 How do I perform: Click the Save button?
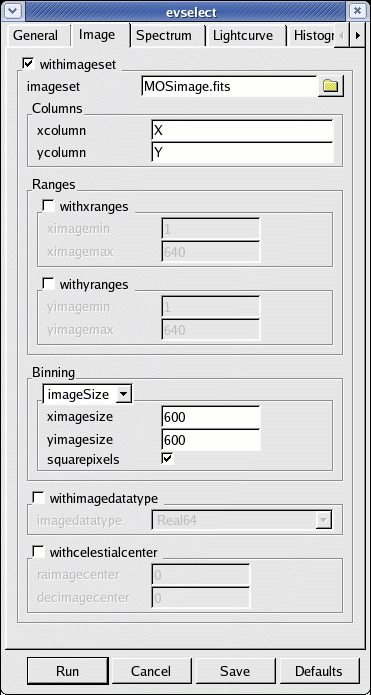tap(235, 671)
